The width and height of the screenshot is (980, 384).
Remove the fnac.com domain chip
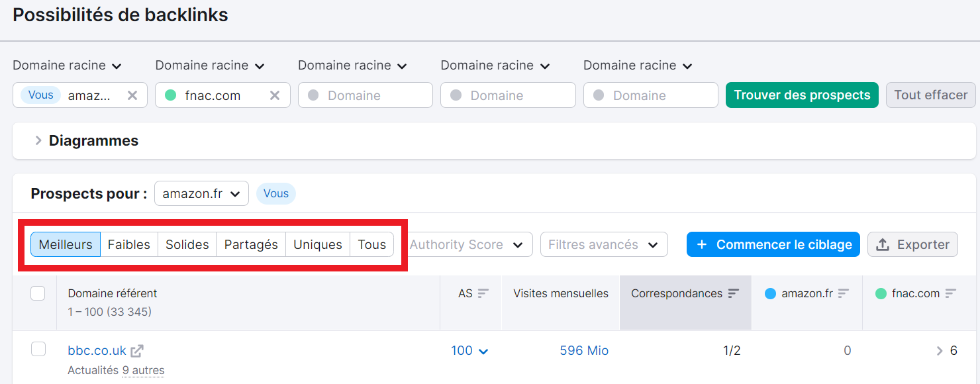(275, 95)
